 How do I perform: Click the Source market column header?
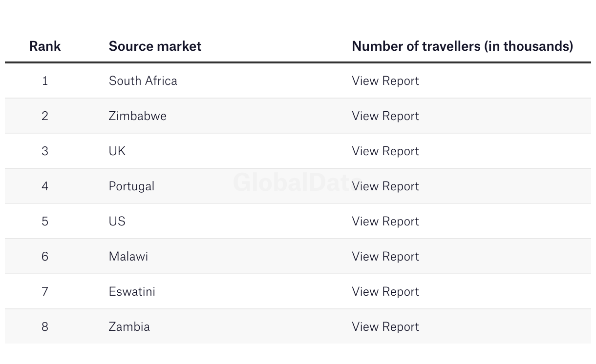point(155,46)
